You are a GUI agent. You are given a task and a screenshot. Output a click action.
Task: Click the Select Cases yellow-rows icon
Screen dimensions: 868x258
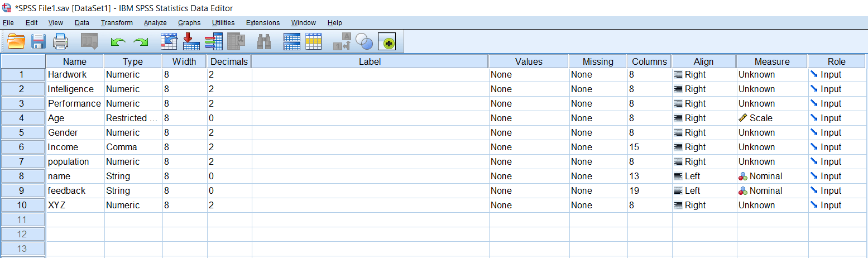click(313, 41)
